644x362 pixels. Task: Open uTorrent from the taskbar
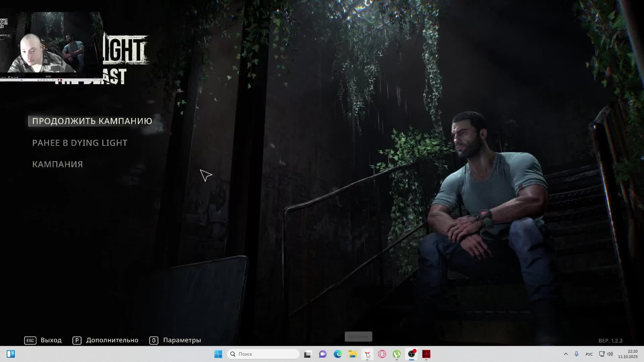397,354
